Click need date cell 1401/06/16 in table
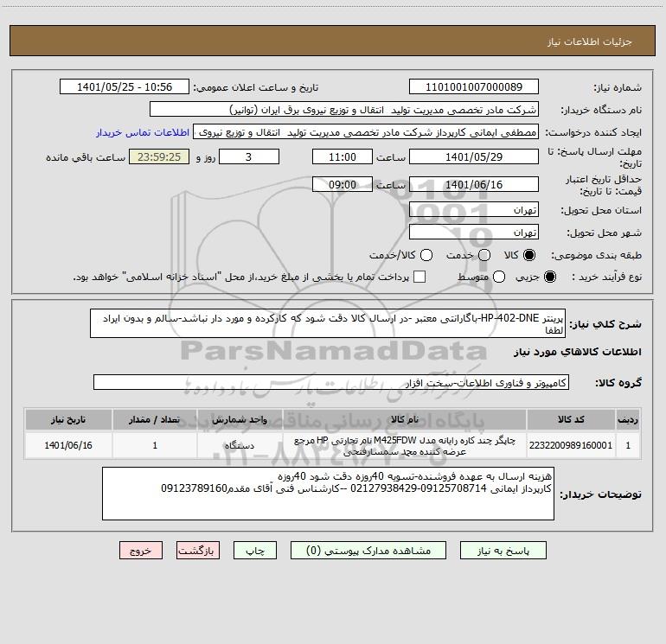 [68, 445]
